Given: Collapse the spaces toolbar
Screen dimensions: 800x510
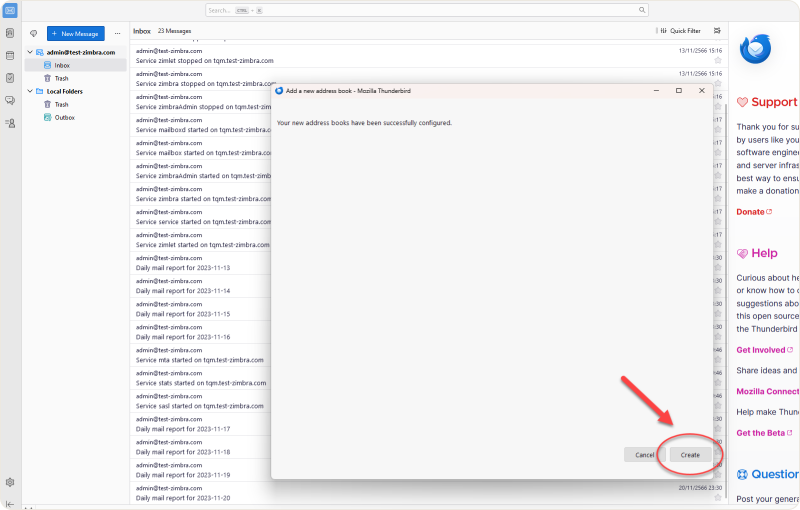Looking at the screenshot, I should click(10, 504).
